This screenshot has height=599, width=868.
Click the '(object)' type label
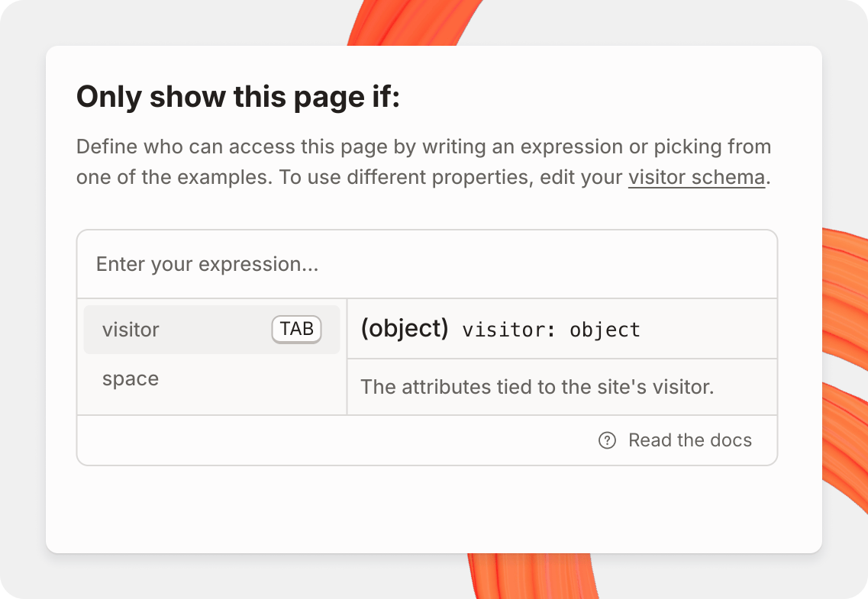404,329
